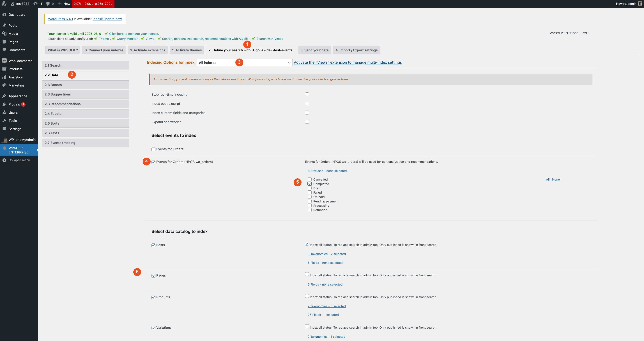Click here to manage your license link

tap(134, 34)
